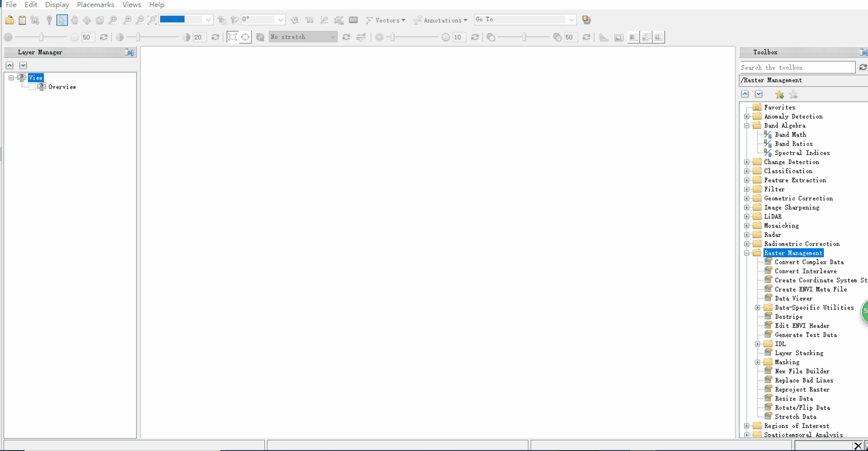The image size is (868, 451).
Task: Click the pin marker toolbar icon
Action: [49, 20]
